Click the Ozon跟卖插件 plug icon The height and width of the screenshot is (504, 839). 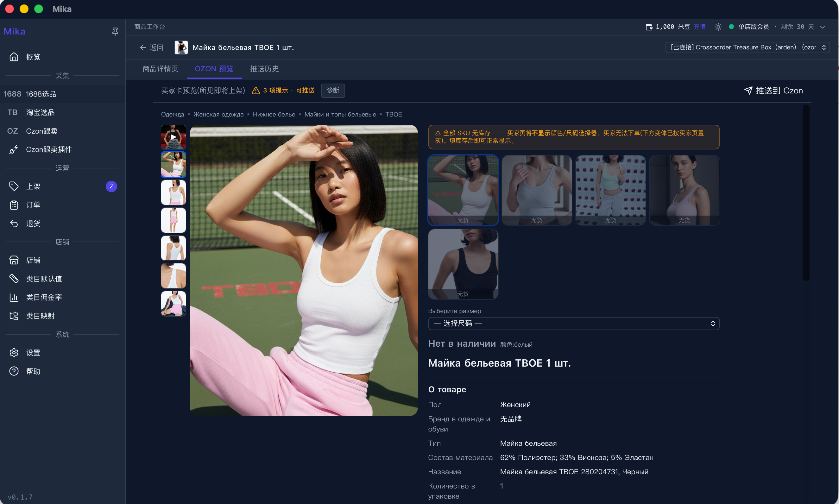click(x=14, y=149)
